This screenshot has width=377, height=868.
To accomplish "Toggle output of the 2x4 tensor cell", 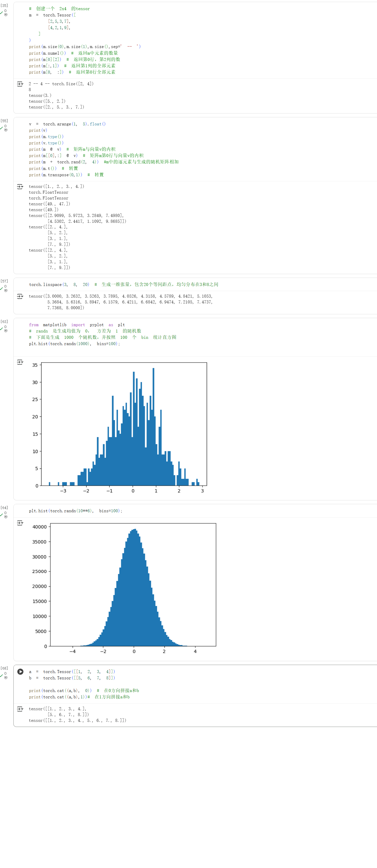I will (x=20, y=84).
